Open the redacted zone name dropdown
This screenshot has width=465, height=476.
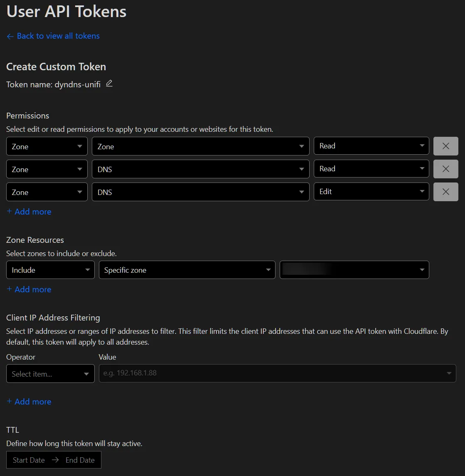[x=354, y=270]
